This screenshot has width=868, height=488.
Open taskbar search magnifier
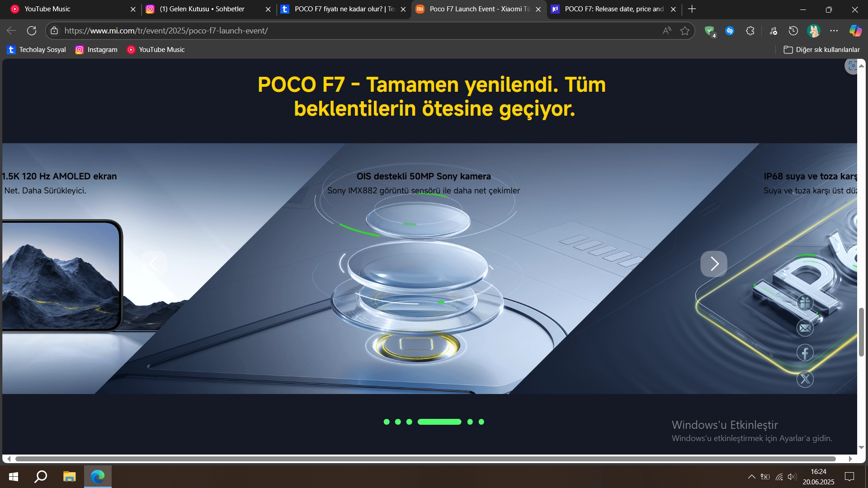[x=41, y=477]
